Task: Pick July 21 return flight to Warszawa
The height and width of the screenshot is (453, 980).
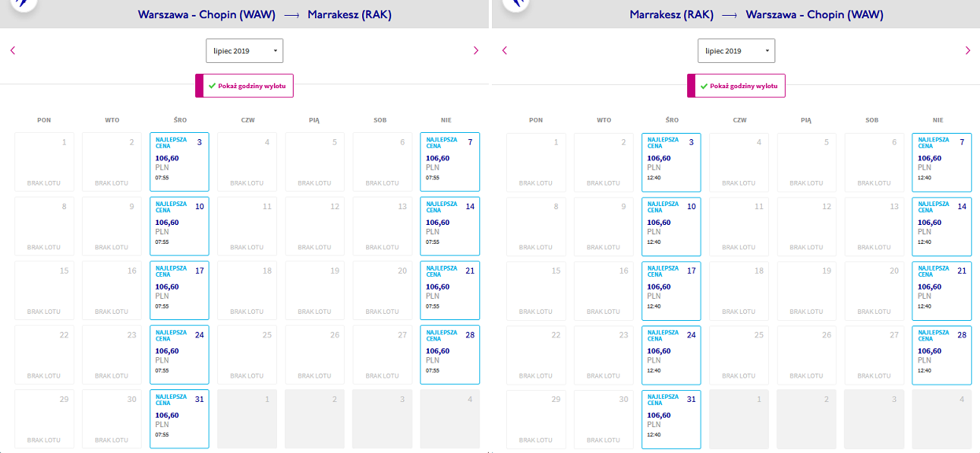Action: [x=941, y=290]
